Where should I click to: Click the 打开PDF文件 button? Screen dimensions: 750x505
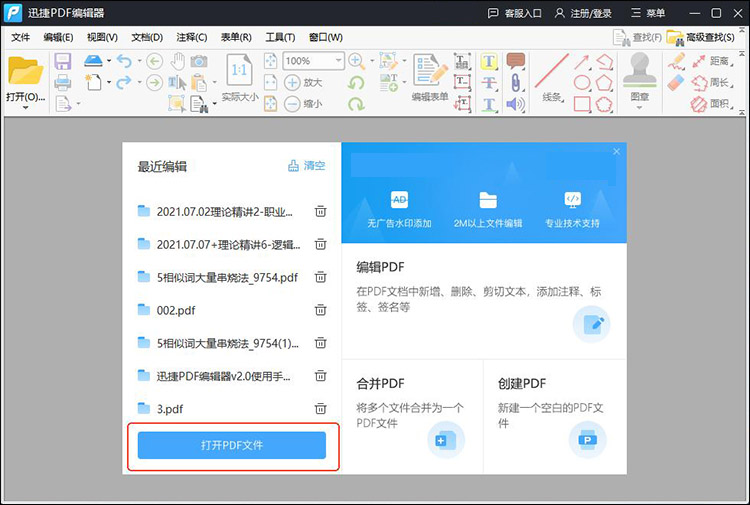coord(232,445)
